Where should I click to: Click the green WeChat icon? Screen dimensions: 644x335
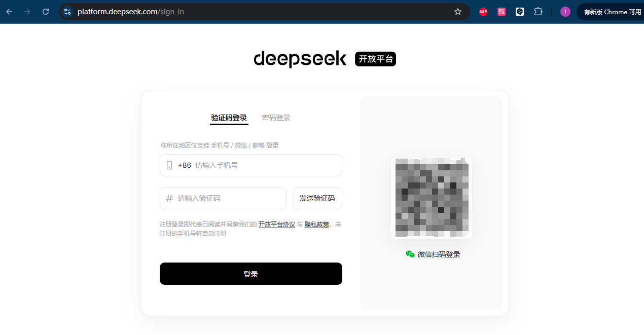[x=410, y=254]
